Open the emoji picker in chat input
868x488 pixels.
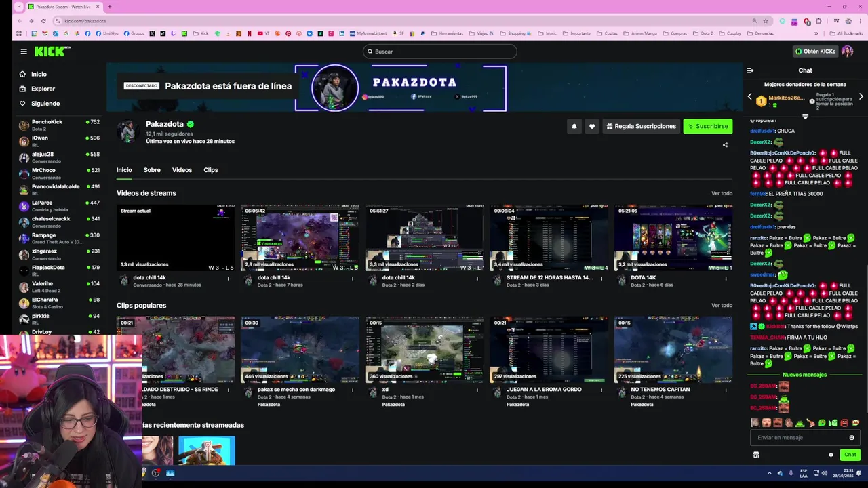[852, 438]
